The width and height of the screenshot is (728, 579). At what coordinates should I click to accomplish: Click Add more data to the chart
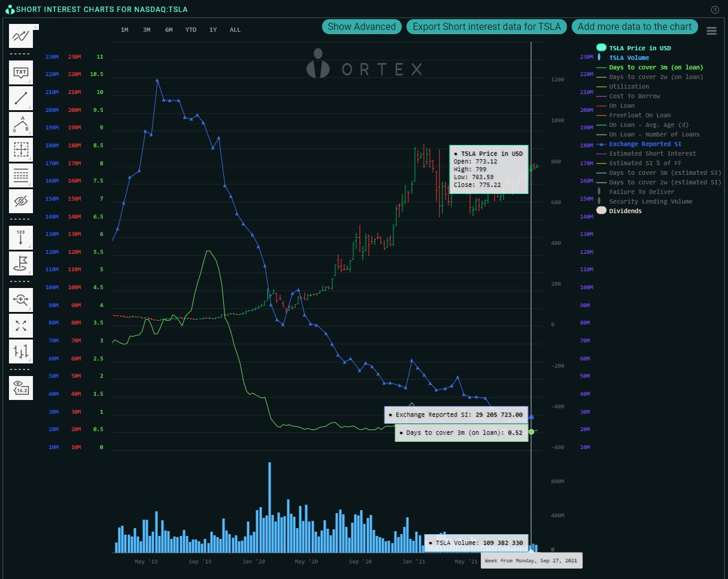click(635, 26)
